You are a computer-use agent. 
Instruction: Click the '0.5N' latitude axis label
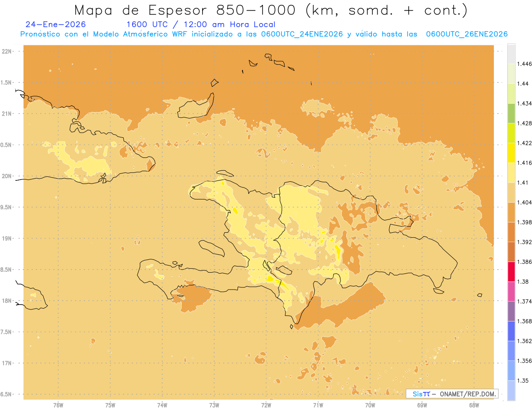coord(7,145)
